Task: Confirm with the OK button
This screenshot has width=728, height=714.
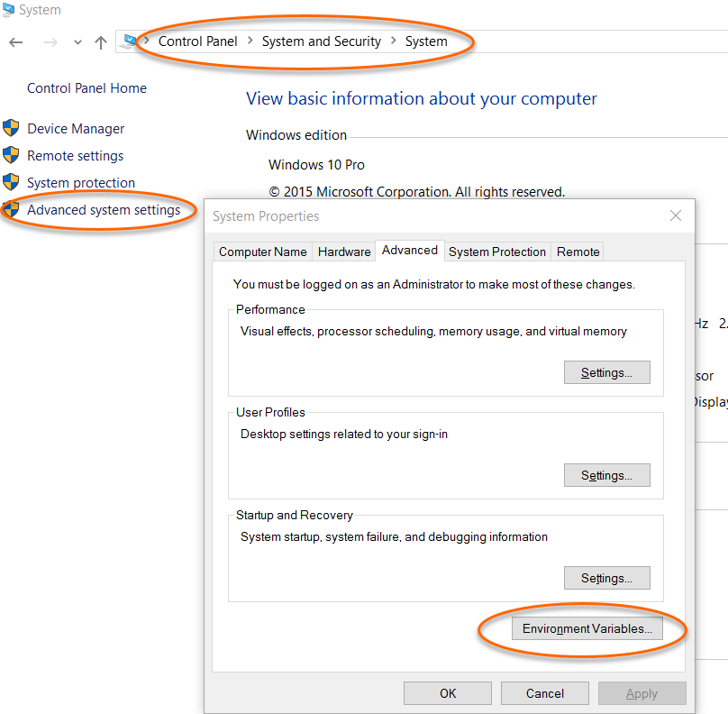Action: tap(448, 693)
